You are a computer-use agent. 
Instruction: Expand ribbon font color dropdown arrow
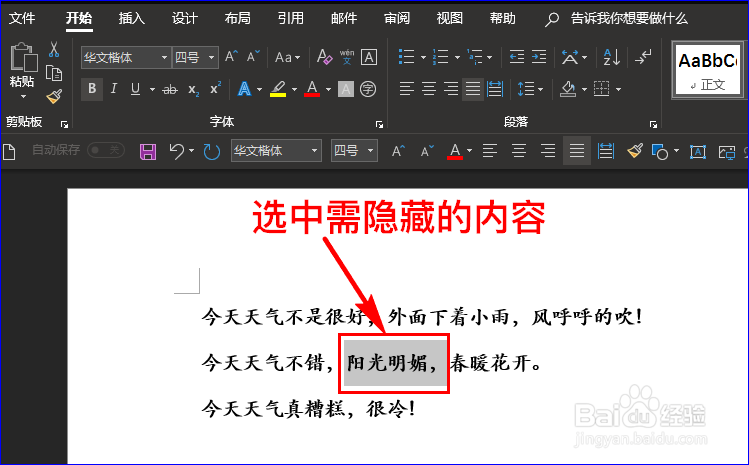(328, 89)
